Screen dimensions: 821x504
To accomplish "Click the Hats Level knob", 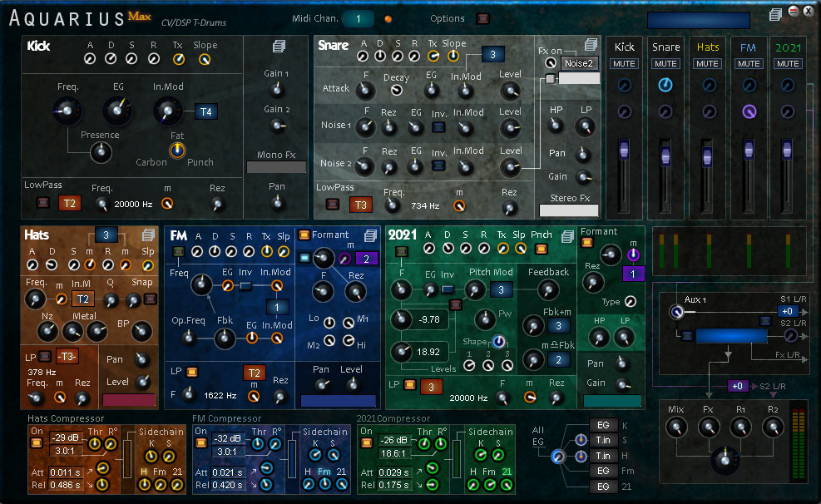I will (142, 382).
